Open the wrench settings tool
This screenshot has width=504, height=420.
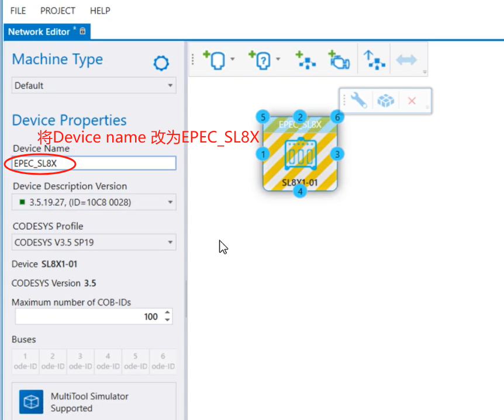tap(358, 101)
